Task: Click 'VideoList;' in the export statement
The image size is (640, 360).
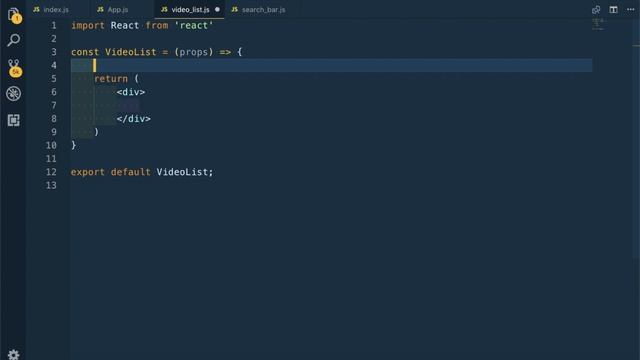Action: click(x=185, y=172)
